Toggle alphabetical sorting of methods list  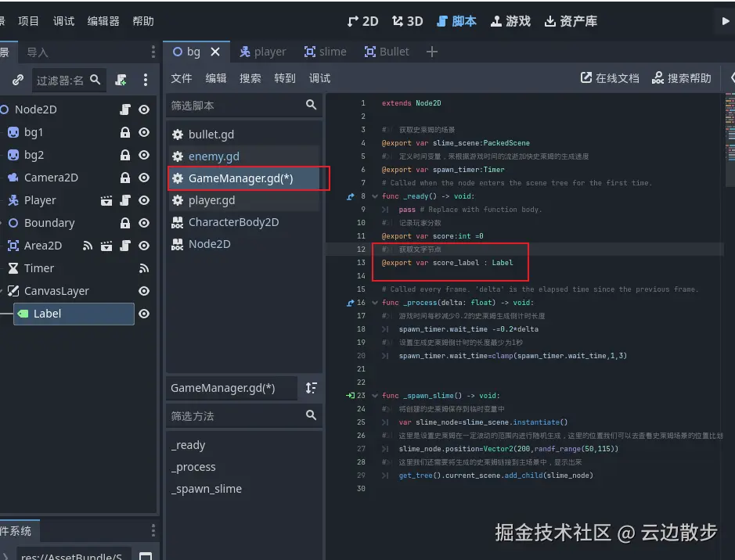click(311, 388)
